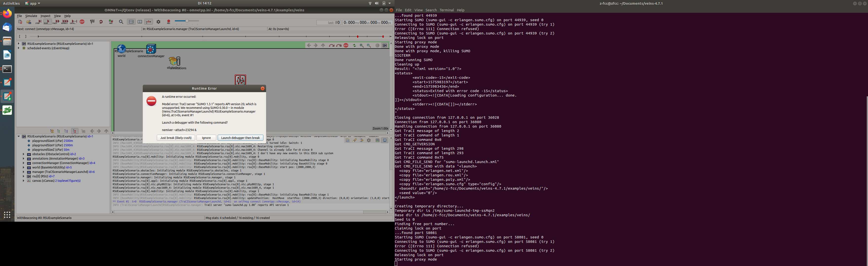Adjust the simulation speed slider
The height and width of the screenshot is (266, 868).
(x=187, y=21)
